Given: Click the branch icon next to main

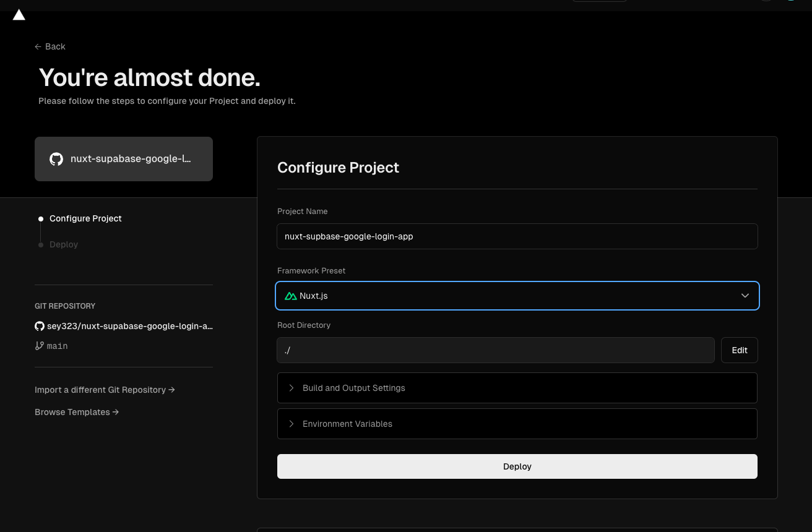Looking at the screenshot, I should (40, 346).
